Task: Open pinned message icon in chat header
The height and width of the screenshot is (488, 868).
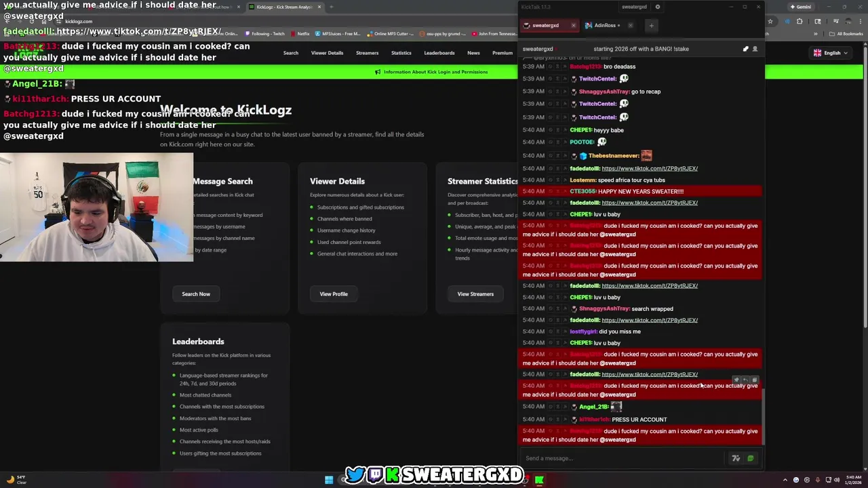Action: (745, 49)
